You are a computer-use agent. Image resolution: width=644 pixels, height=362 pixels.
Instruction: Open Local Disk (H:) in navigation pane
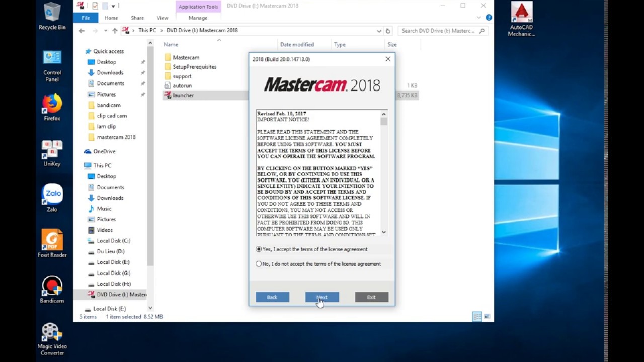click(109, 284)
